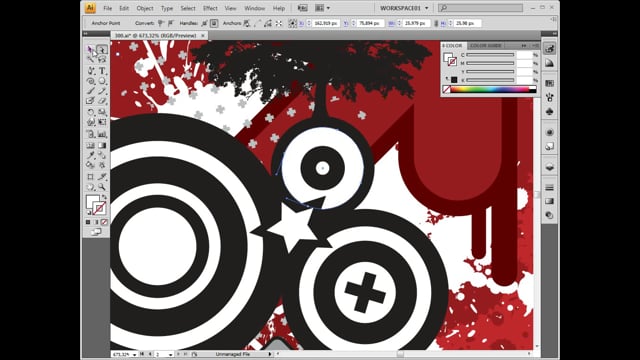Set paint mode to Color
Screen dimensions: 640x360
tap(88, 222)
